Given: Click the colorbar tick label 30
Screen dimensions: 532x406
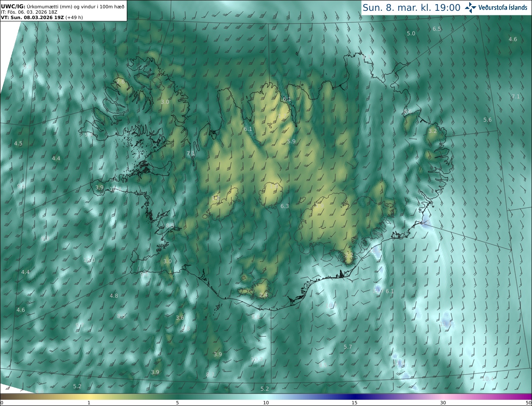Looking at the screenshot, I should tap(443, 403).
